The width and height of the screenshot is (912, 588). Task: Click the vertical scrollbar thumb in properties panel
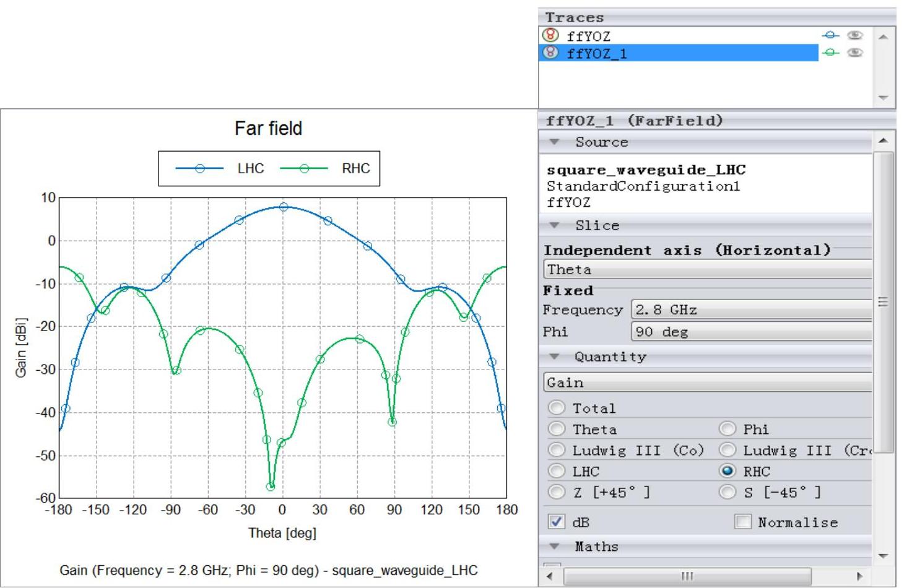coord(884,302)
